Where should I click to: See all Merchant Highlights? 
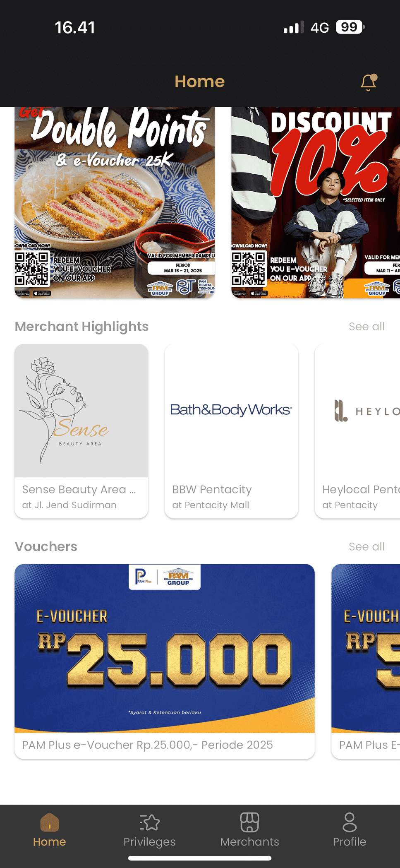(x=366, y=327)
